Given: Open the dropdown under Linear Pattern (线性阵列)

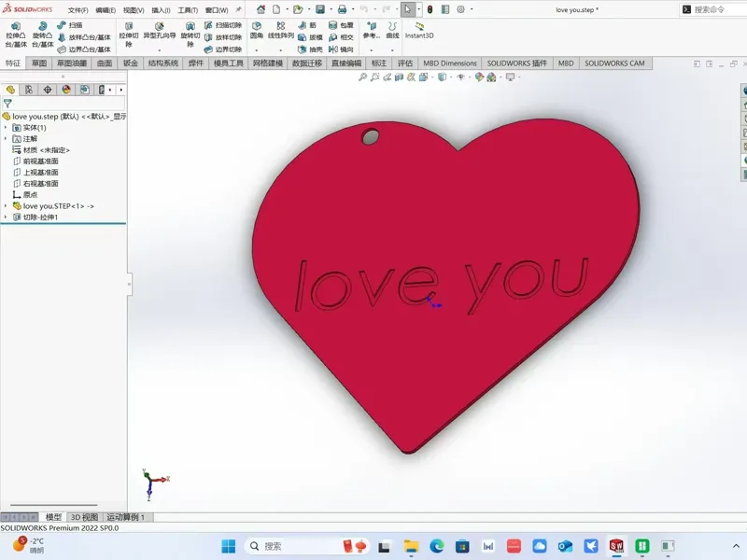Looking at the screenshot, I should click(x=281, y=49).
